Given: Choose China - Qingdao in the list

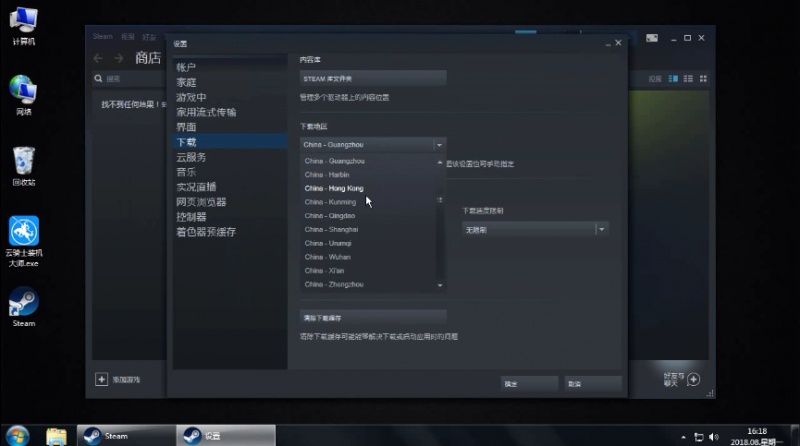Looking at the screenshot, I should (368, 216).
